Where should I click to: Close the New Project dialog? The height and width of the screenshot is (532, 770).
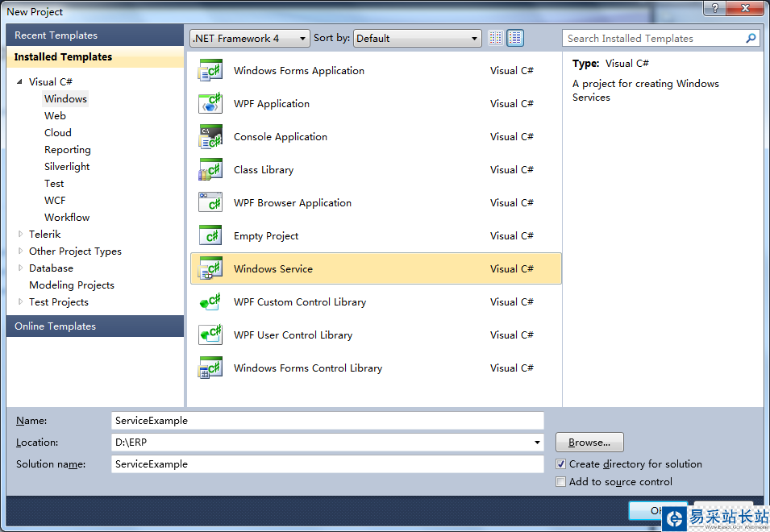point(744,8)
